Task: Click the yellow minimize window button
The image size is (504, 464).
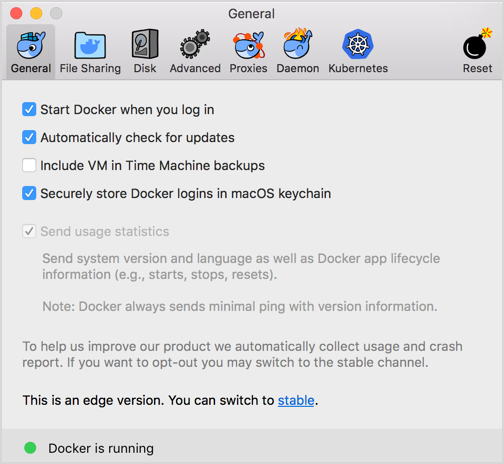Action: 36,13
